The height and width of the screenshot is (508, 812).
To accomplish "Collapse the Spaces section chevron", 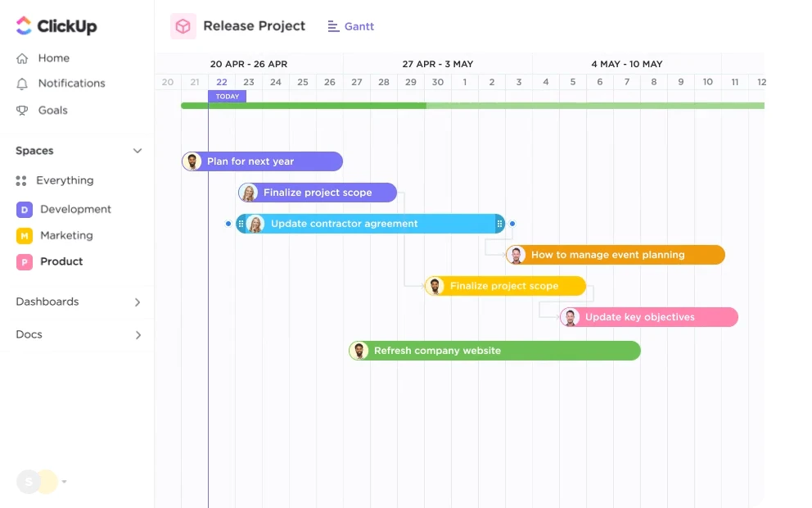I will (138, 151).
